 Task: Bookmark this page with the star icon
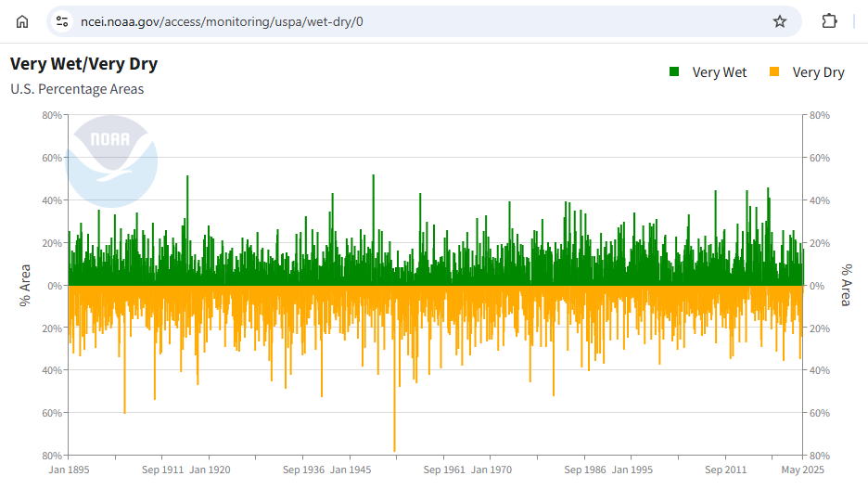click(780, 21)
